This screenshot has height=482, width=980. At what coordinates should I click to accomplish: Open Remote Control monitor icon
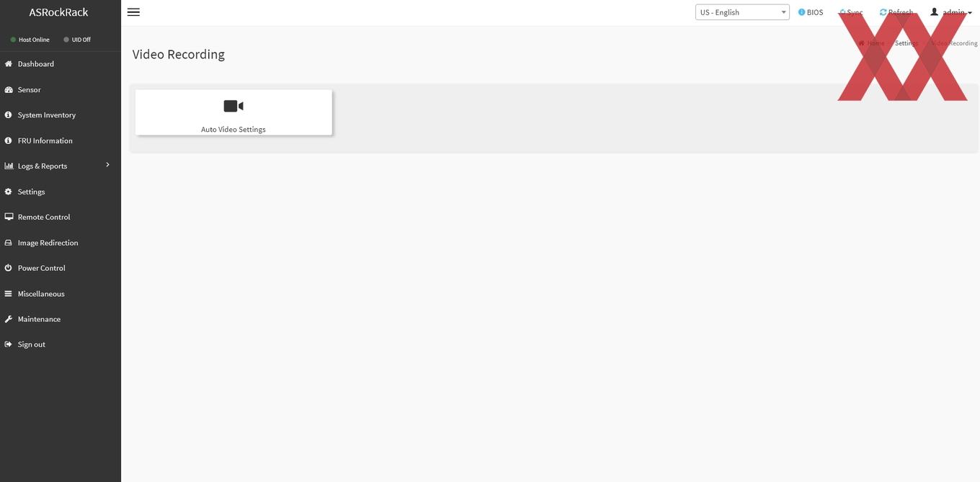point(9,217)
